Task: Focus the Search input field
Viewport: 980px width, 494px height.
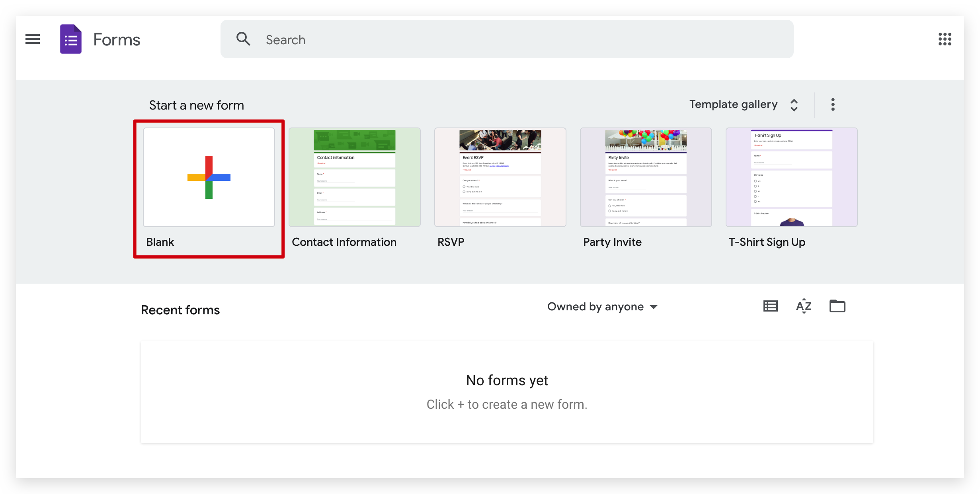Action: 507,39
